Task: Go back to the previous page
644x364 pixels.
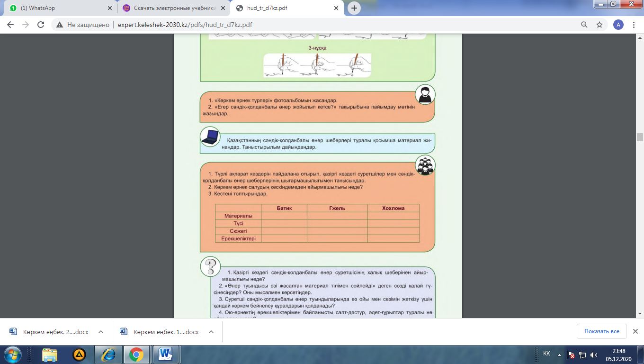Action: (10, 25)
